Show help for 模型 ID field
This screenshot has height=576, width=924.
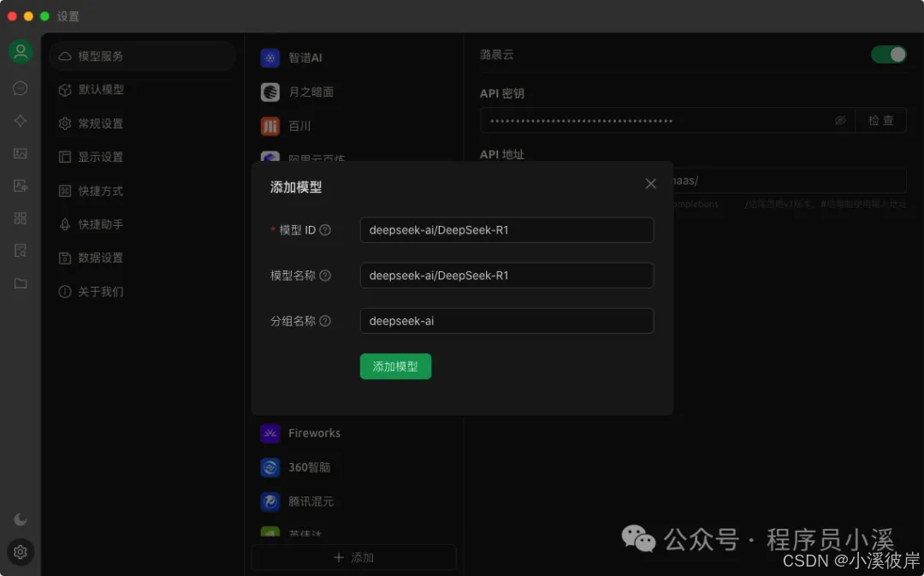coord(325,230)
